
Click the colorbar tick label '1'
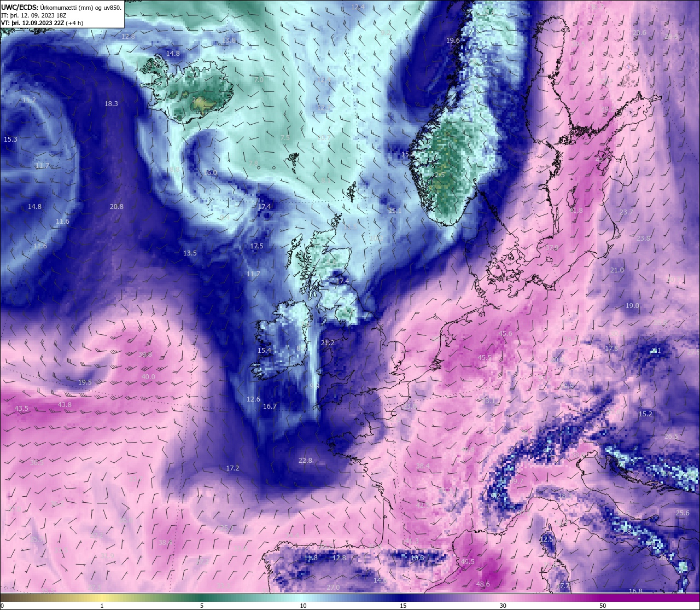pyautogui.click(x=102, y=606)
